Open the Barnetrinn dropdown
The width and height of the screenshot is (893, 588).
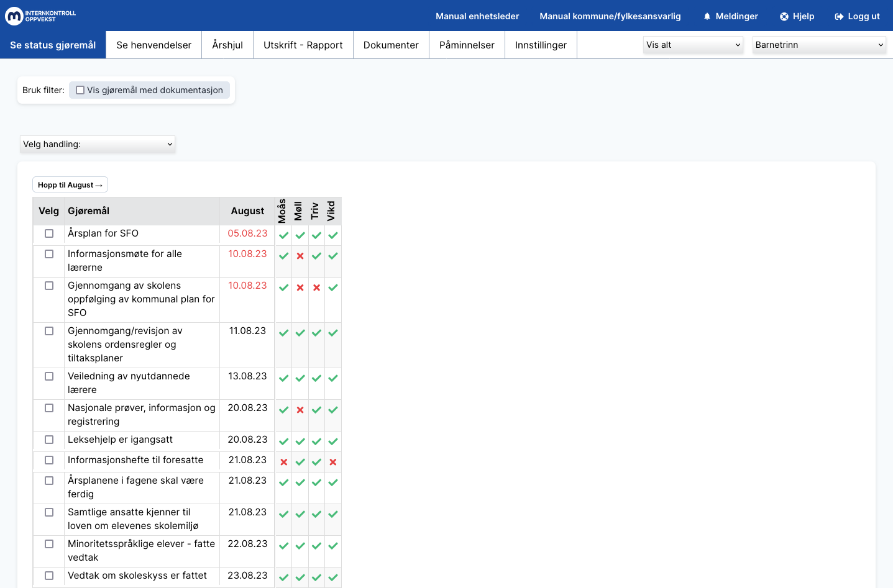pyautogui.click(x=819, y=45)
